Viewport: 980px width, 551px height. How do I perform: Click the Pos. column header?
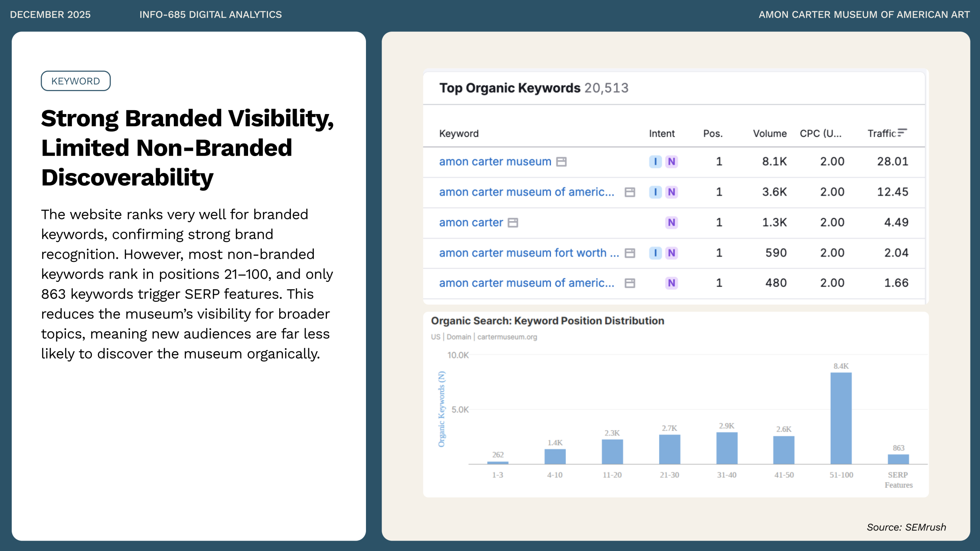point(712,134)
